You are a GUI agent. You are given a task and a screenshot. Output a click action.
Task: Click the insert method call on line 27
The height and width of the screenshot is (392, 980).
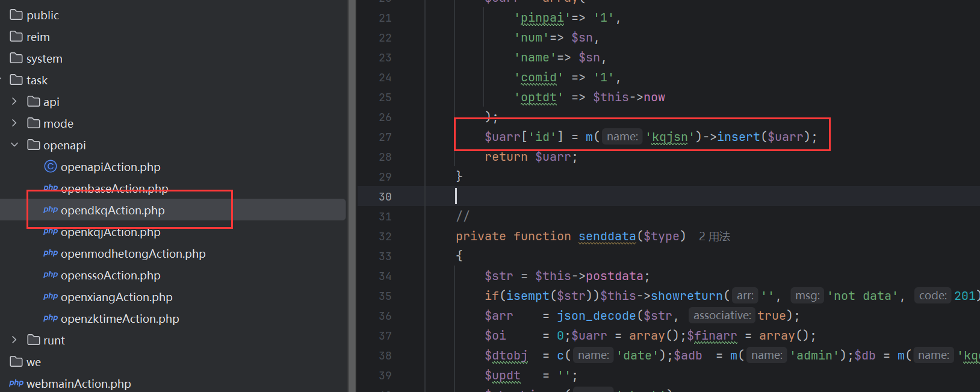tap(739, 137)
